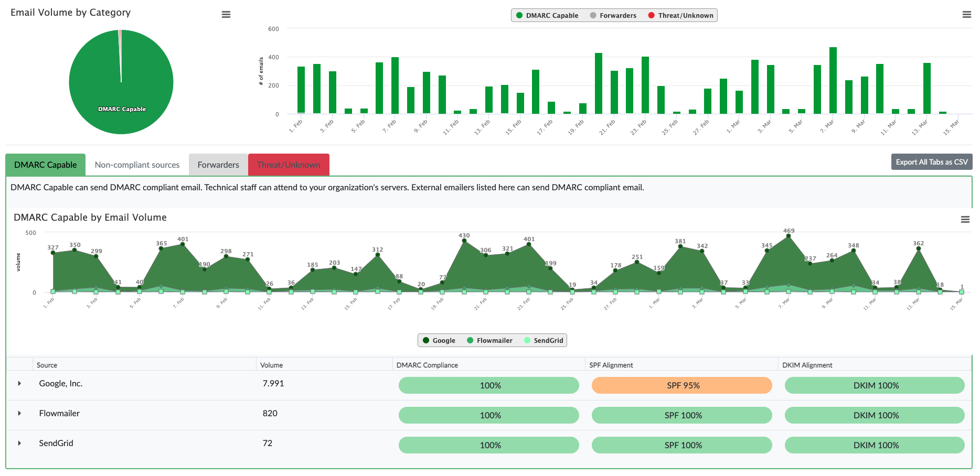Click the Volume column header
Screen dimensions: 980x476
tap(271, 364)
